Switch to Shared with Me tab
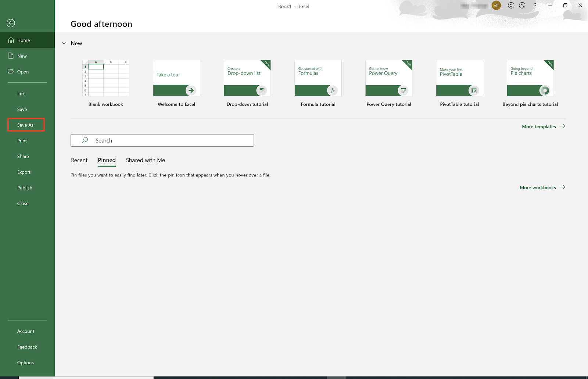Viewport: 588px width, 379px height. click(x=146, y=160)
